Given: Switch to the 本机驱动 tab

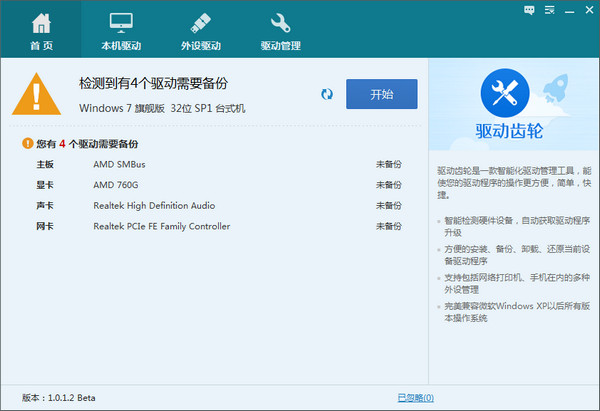Looking at the screenshot, I should tap(121, 22).
